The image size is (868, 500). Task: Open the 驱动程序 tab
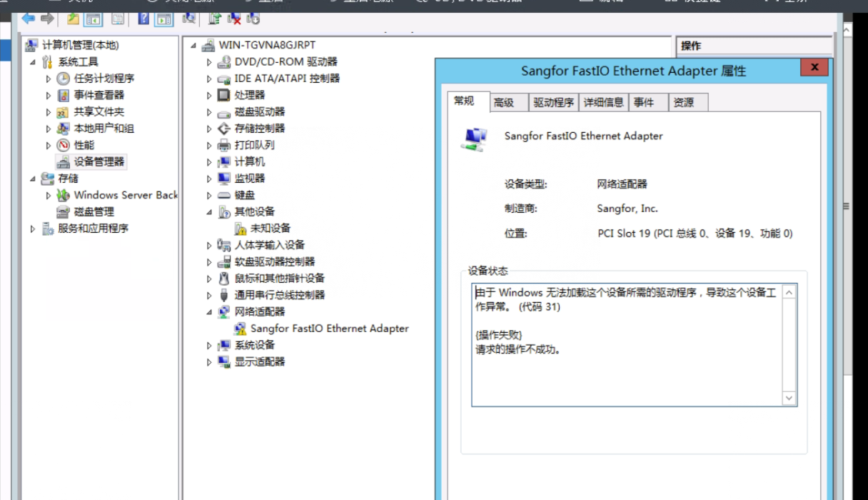(x=553, y=103)
